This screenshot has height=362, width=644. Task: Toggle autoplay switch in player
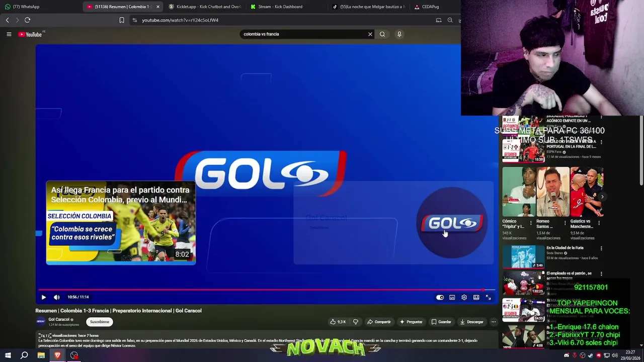[440, 297]
